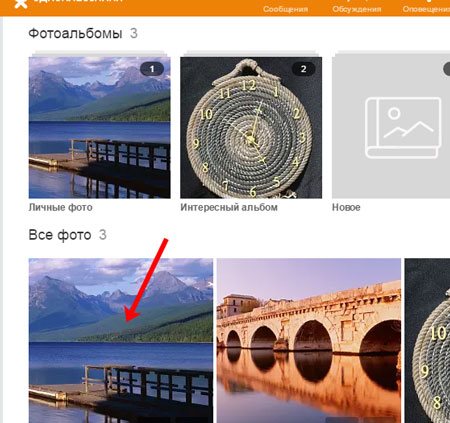Open the rope clock album cover
The image size is (450, 423).
pyautogui.click(x=251, y=128)
